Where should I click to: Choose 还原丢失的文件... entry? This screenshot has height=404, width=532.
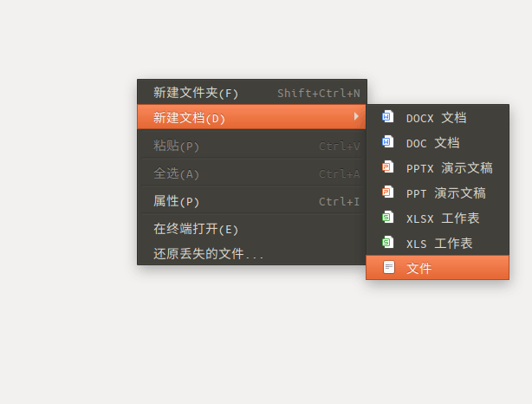[x=252, y=253]
